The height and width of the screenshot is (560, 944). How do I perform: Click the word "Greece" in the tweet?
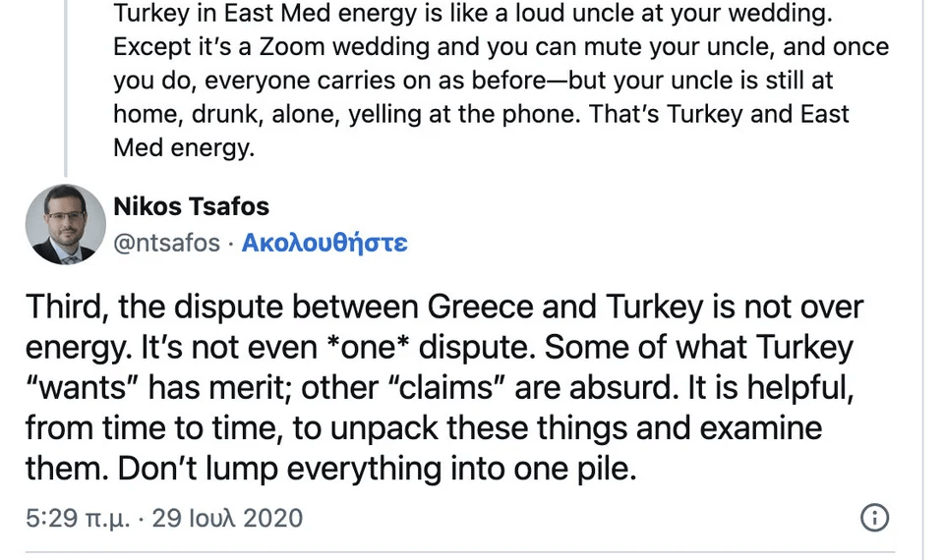479,307
